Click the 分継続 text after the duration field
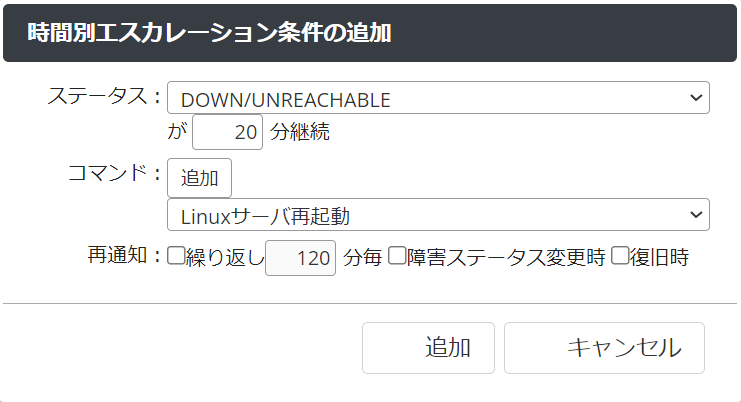Image resolution: width=741 pixels, height=402 pixels. pyautogui.click(x=300, y=132)
